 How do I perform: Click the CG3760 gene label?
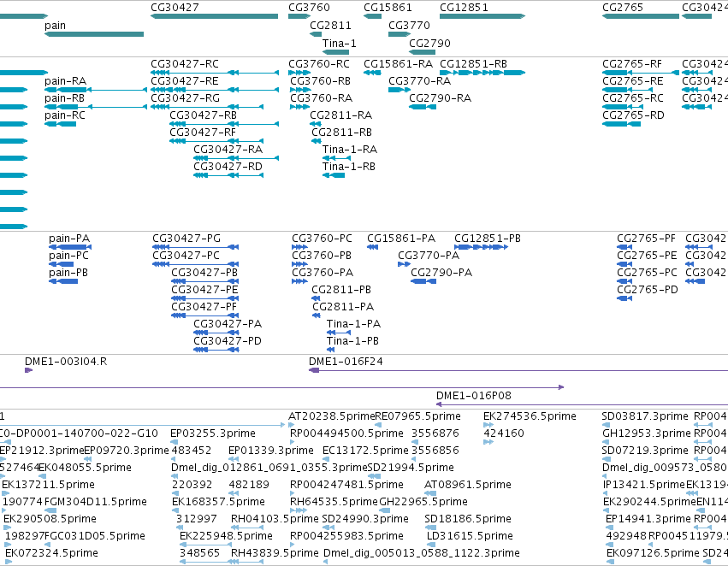[x=309, y=8]
